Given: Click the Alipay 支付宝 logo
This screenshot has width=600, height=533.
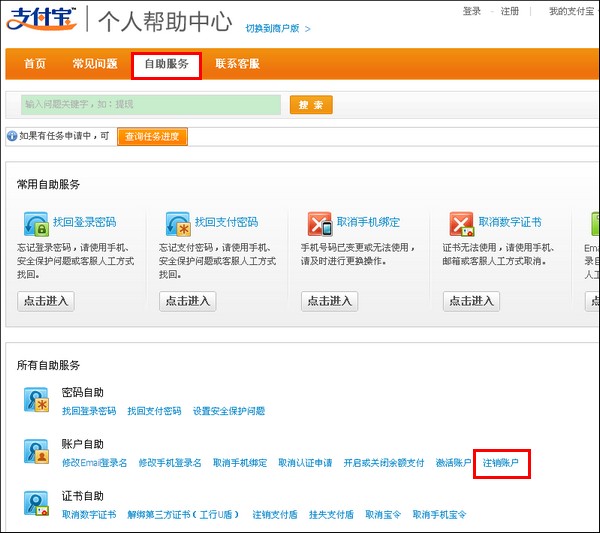Looking at the screenshot, I should (x=41, y=18).
